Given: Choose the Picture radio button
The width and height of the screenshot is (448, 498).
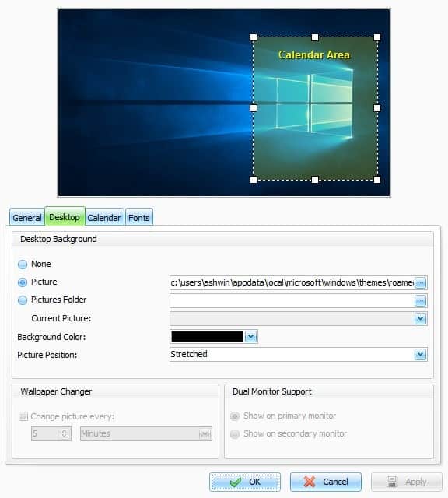Looking at the screenshot, I should (x=23, y=282).
